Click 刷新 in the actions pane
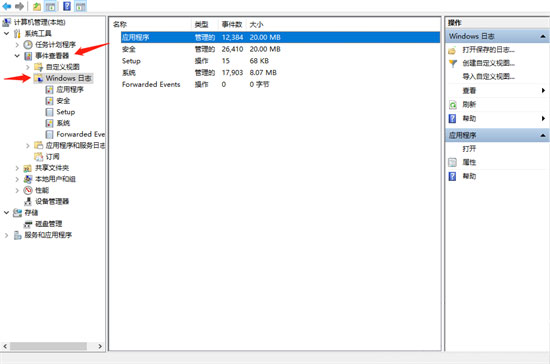The height and width of the screenshot is (364, 550). pos(469,105)
